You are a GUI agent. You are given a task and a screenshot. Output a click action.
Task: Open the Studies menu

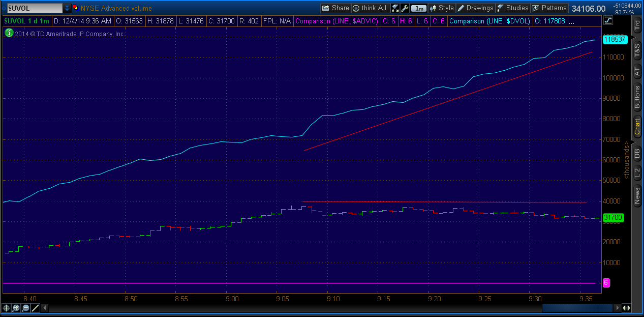(x=512, y=8)
